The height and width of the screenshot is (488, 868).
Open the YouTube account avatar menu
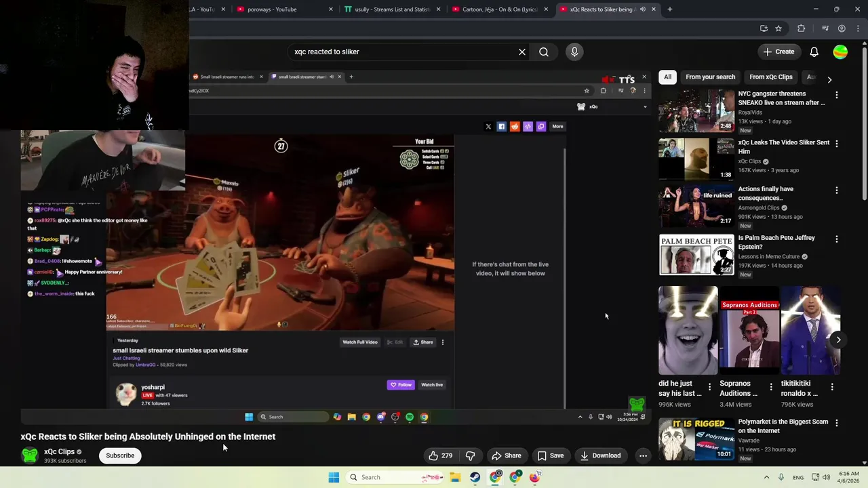click(x=840, y=52)
